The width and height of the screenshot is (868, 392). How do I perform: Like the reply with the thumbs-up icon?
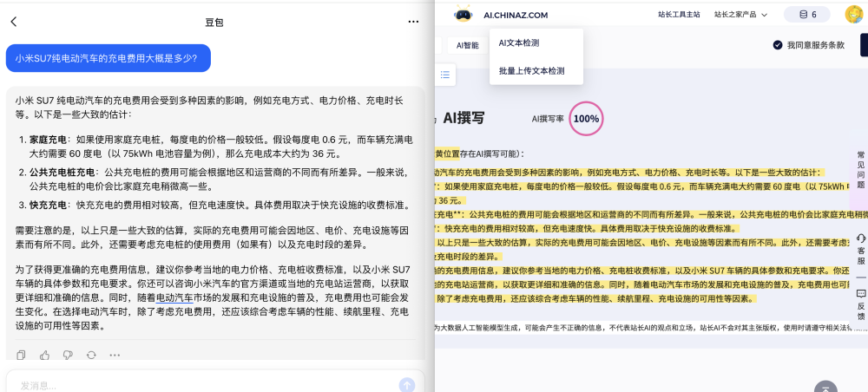point(44,355)
